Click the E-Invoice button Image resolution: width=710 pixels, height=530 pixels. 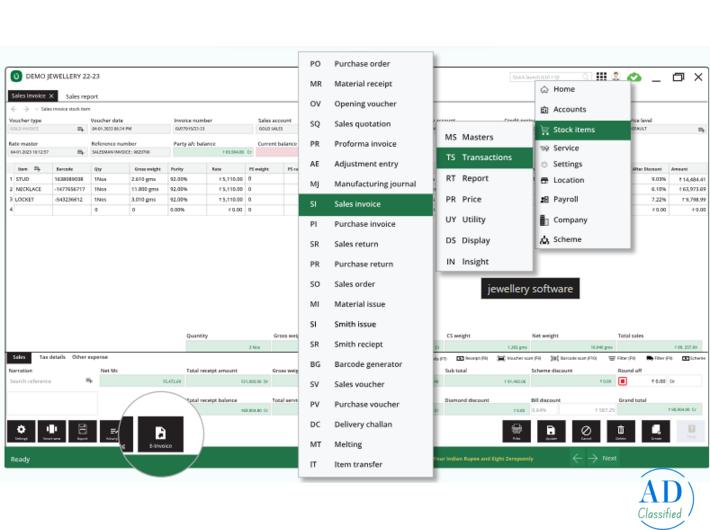coord(161,434)
